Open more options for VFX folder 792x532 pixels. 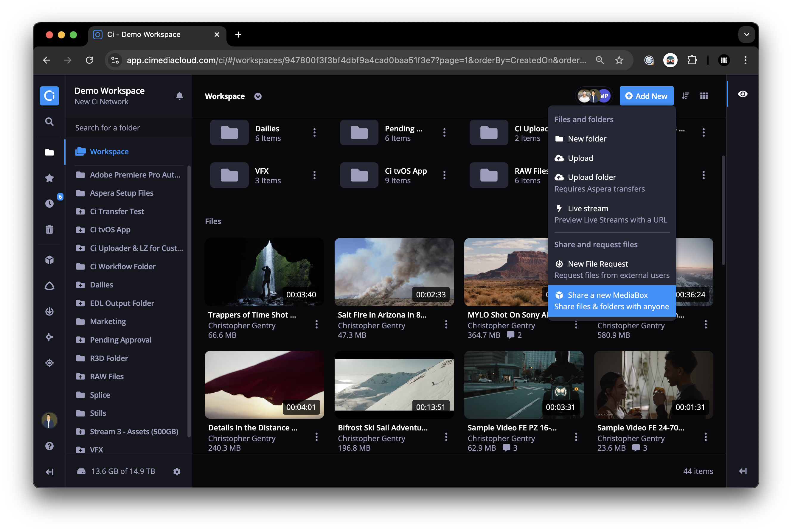(314, 175)
